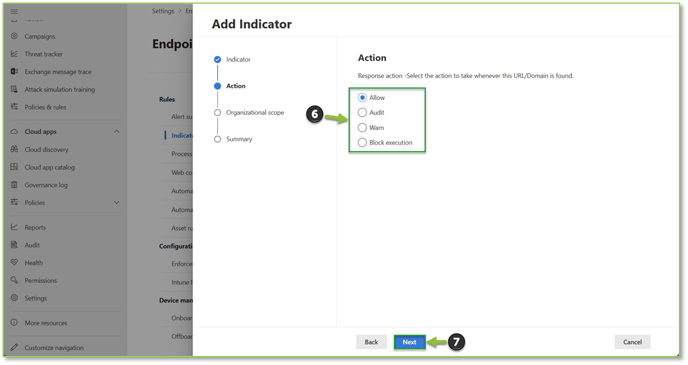Select the Warn radio option

(362, 128)
